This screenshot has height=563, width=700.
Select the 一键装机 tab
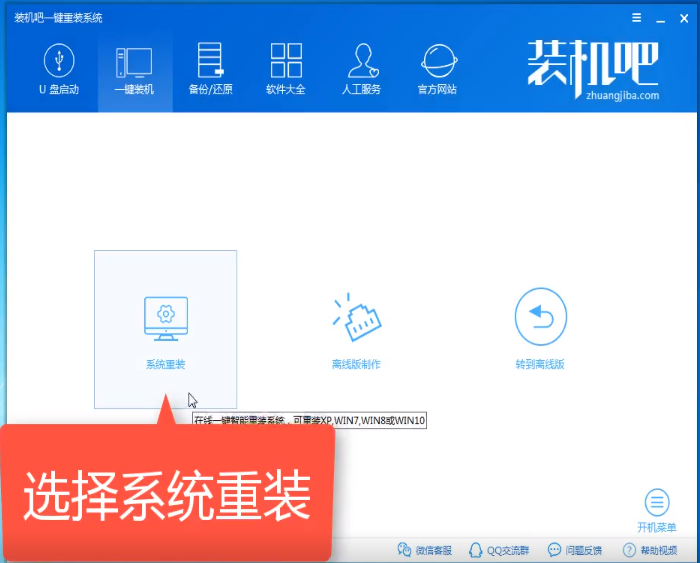134,69
